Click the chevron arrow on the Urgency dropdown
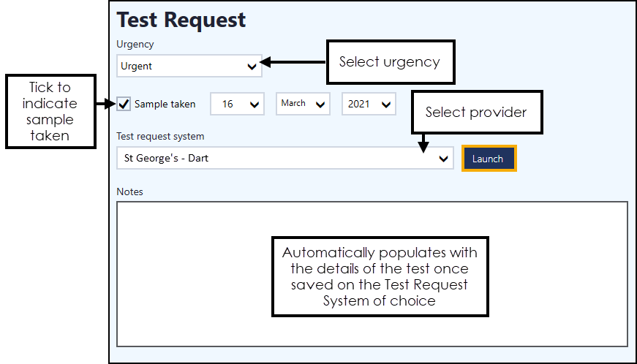Image resolution: width=637 pixels, height=364 pixels. click(252, 67)
